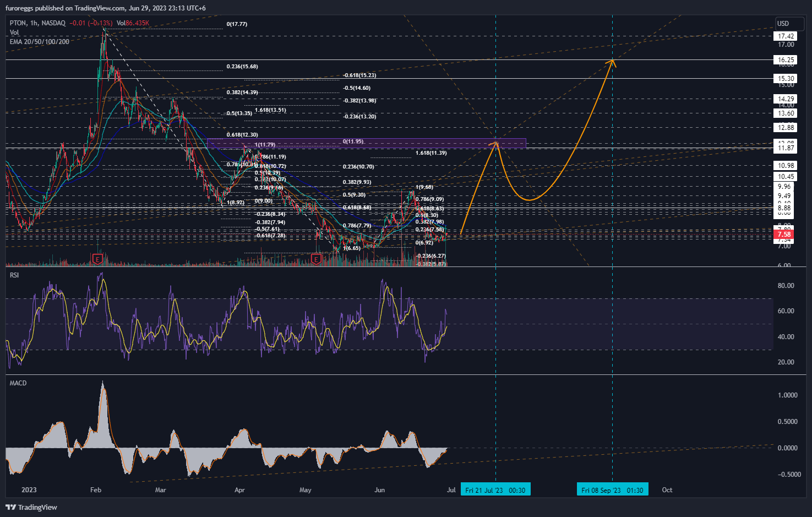Click the Fri 08 Sep '23 01:30 date label
Screen dimensions: 812x517
[x=612, y=489]
